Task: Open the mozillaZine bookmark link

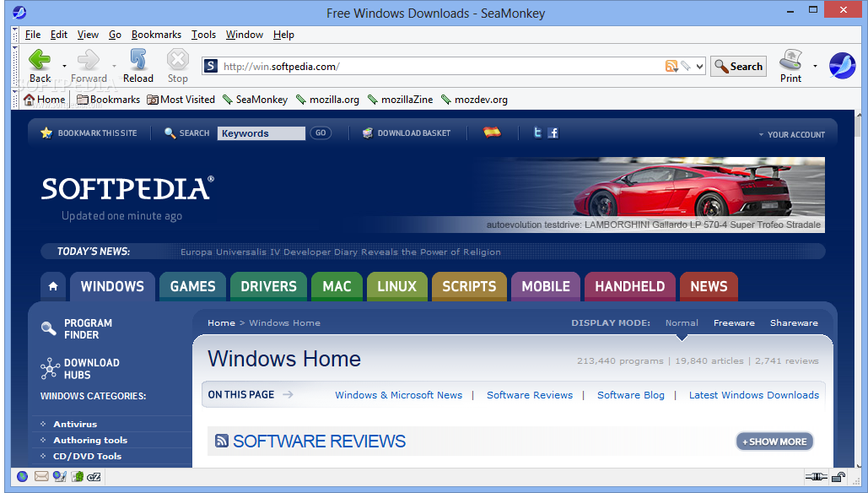Action: 401,100
